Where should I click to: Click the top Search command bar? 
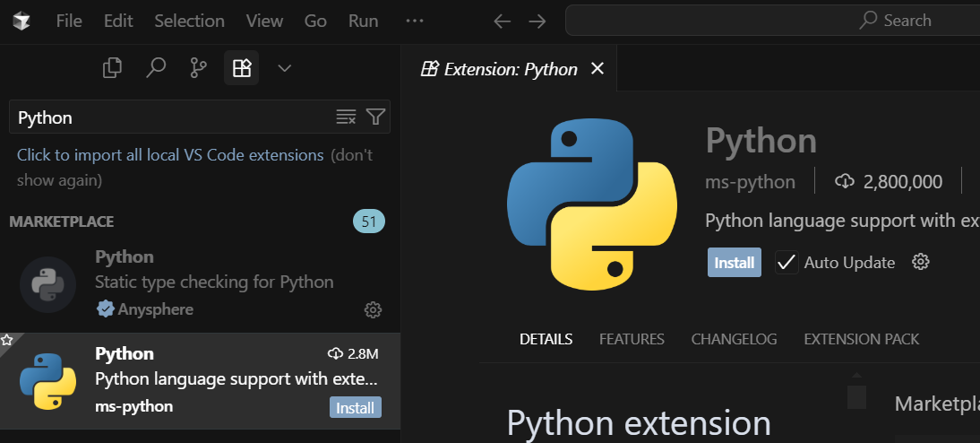(772, 21)
